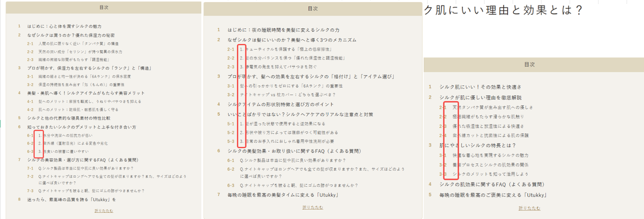Open '知っておきたいシルクのデメリットと上手な付き合い方'
Viewport: 644px width, 219px height.
click(x=82, y=127)
